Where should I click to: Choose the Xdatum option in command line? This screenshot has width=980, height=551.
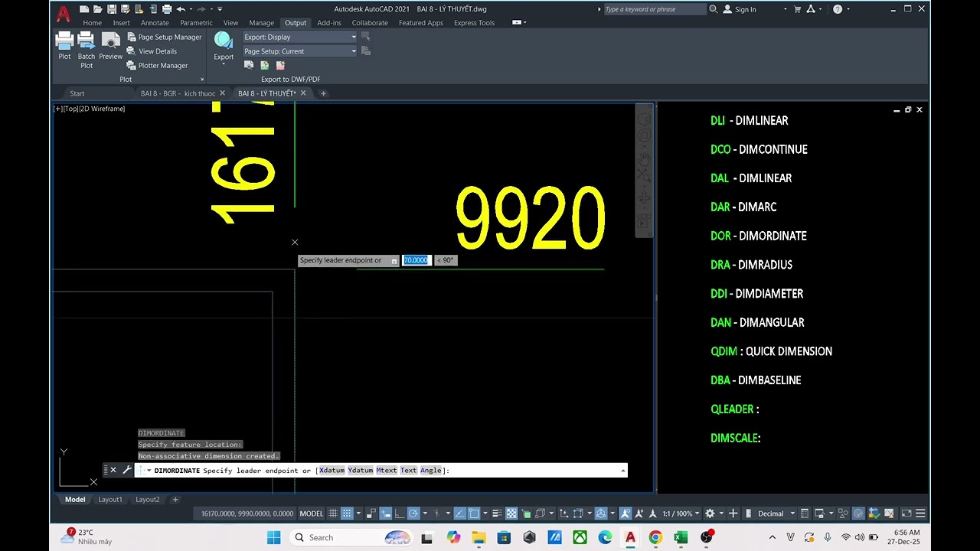[x=332, y=471]
